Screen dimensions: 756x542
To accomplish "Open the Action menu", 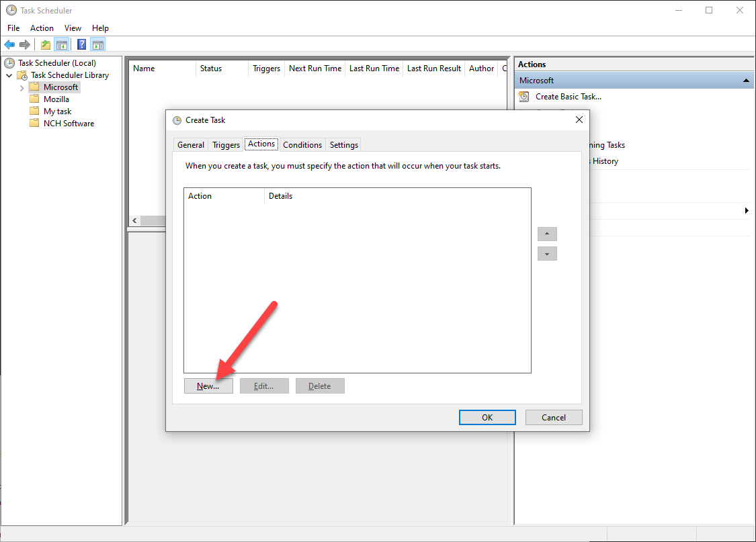I will [42, 28].
